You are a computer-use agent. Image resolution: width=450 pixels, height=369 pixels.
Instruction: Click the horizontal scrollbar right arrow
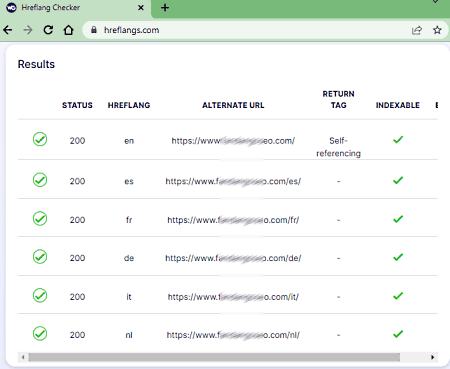pos(432,357)
